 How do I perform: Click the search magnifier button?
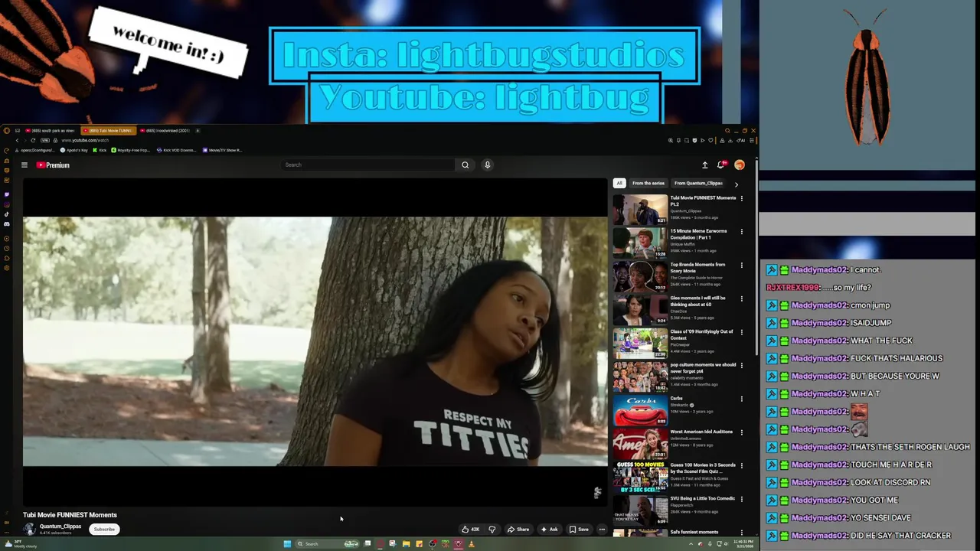(465, 165)
